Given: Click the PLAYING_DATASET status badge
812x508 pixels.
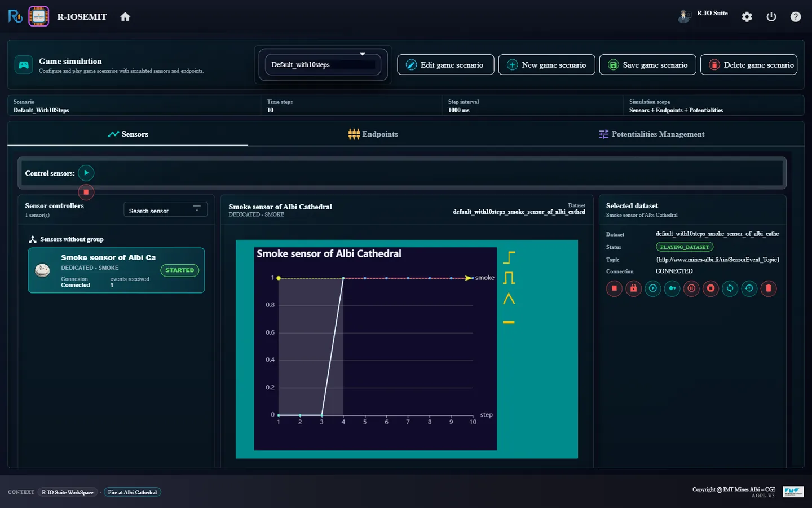Looking at the screenshot, I should (685, 247).
